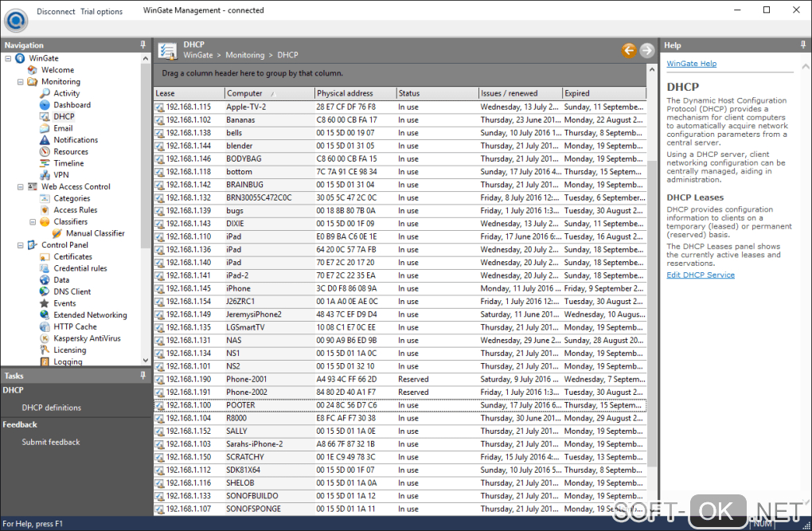This screenshot has width=812, height=531.
Task: Select the Logging tree item
Action: (68, 361)
